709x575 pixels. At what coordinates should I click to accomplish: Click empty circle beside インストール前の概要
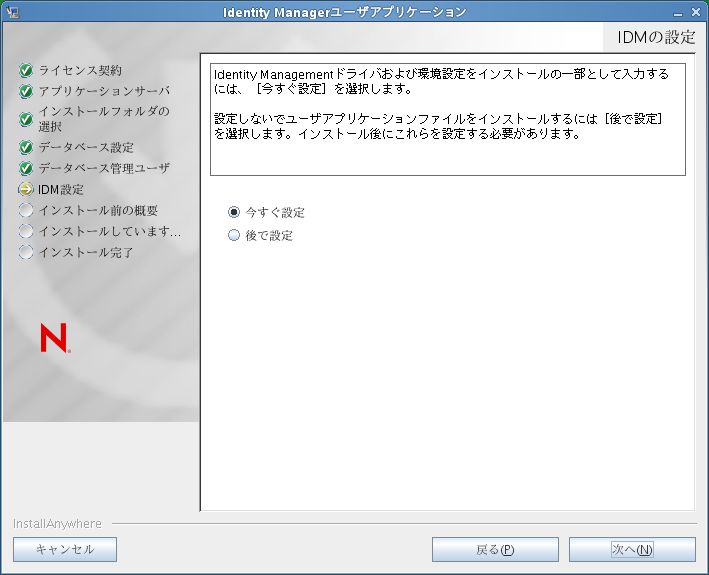pos(26,210)
